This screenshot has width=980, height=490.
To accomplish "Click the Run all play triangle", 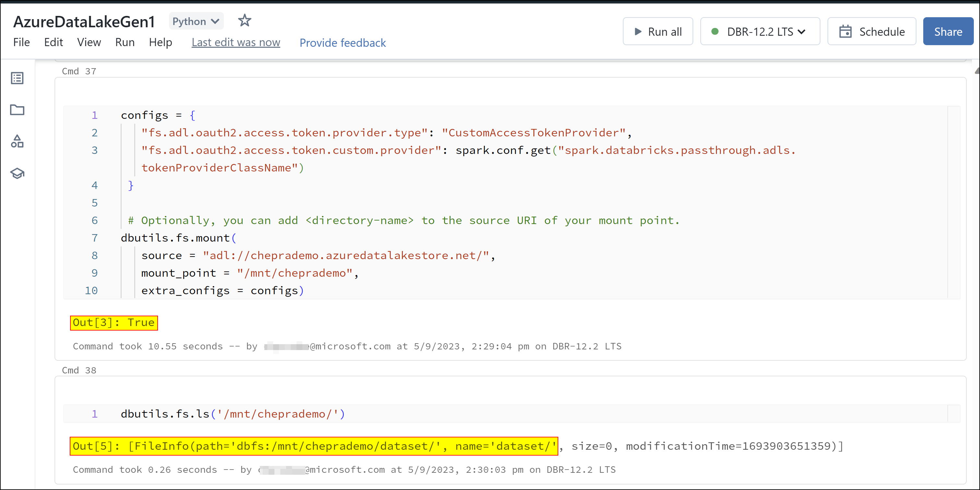I will coord(638,31).
